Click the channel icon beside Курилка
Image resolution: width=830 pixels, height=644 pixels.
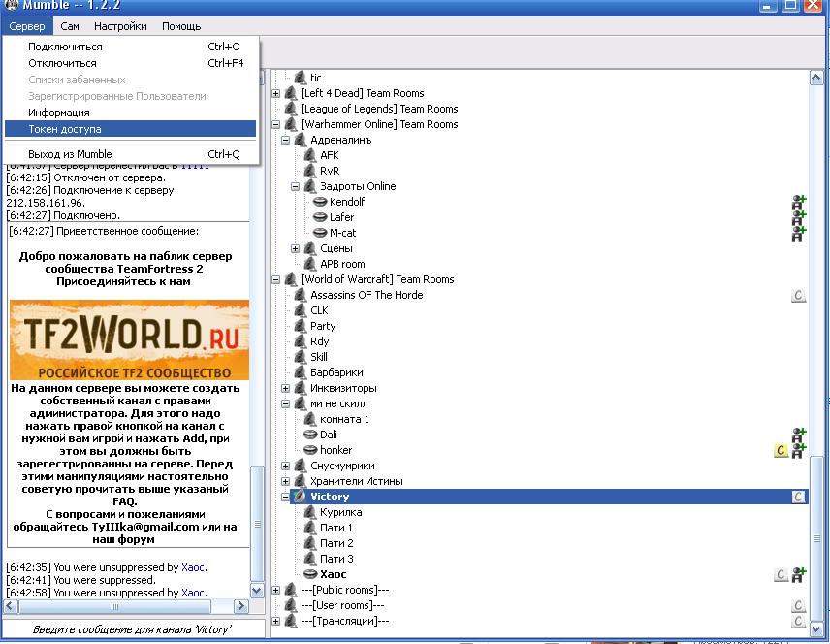pos(310,512)
